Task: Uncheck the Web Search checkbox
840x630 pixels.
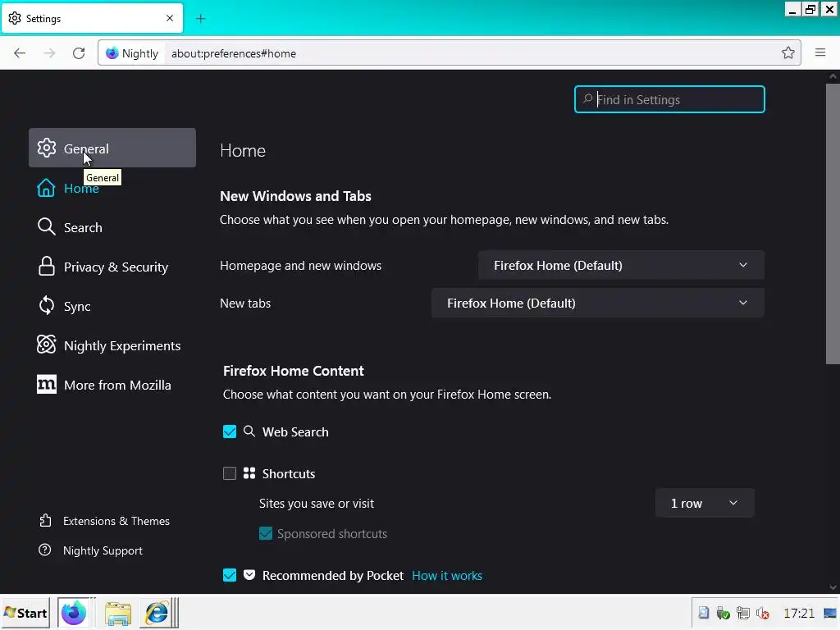Action: 230,431
